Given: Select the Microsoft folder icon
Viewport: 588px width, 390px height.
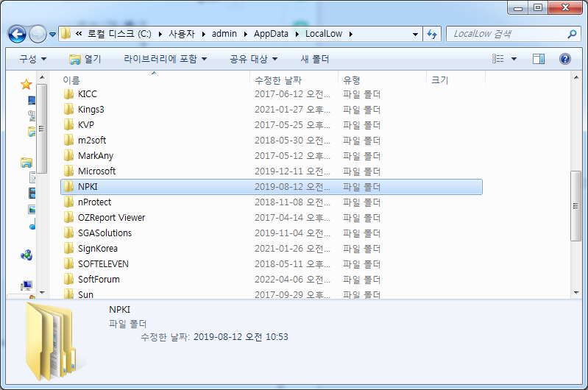Looking at the screenshot, I should pyautogui.click(x=68, y=171).
